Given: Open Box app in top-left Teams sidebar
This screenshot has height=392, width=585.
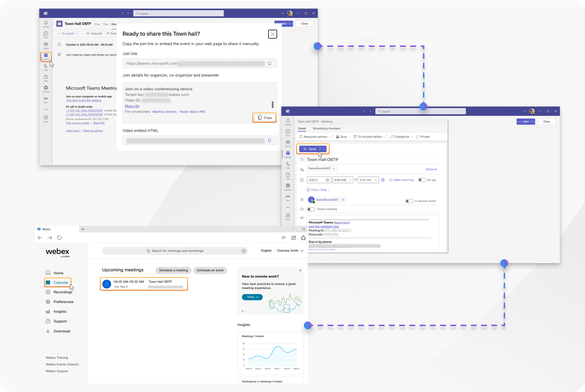Looking at the screenshot, I should (46, 100).
